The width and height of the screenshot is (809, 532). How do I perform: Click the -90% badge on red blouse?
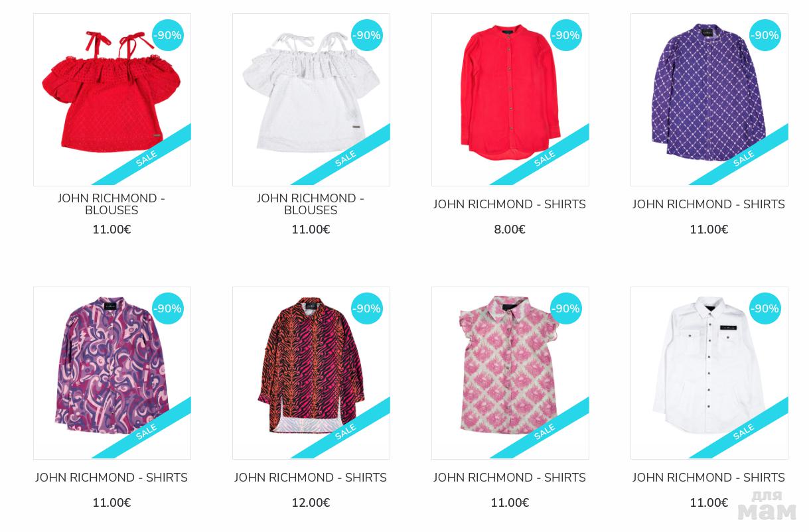168,35
